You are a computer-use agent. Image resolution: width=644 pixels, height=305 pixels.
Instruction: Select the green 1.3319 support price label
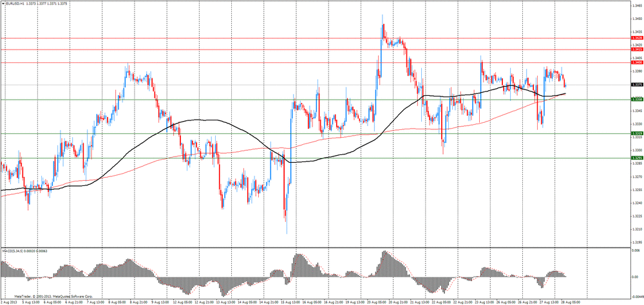[x=637, y=133]
